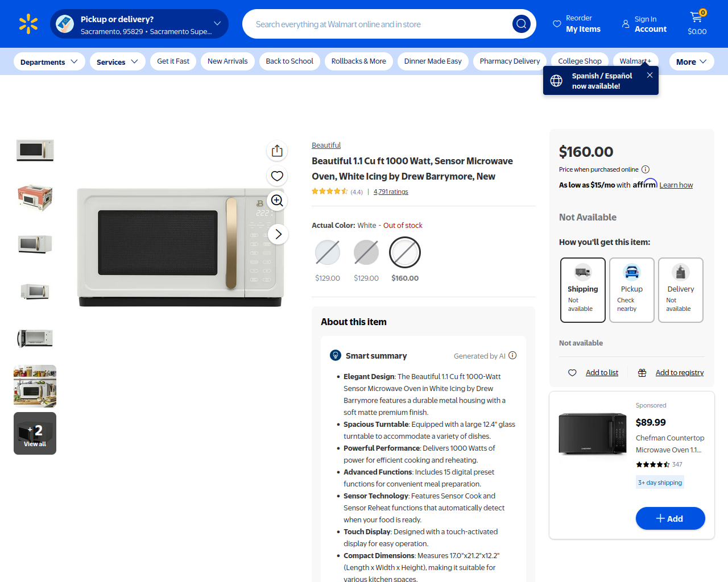The height and width of the screenshot is (582, 728).
Task: Click the globe icon in language popup
Action: click(x=556, y=81)
